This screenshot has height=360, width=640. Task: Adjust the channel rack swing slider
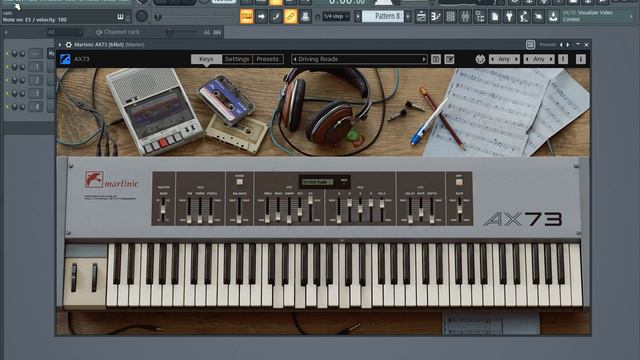[181, 32]
